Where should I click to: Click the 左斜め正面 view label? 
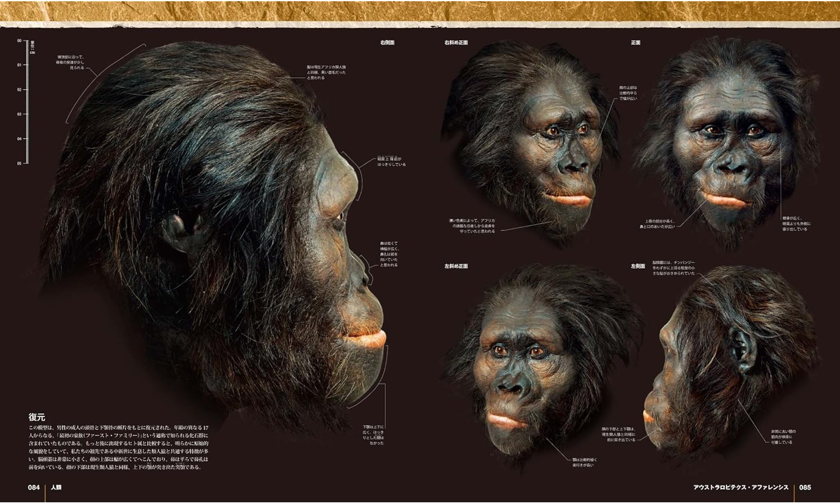point(456,266)
